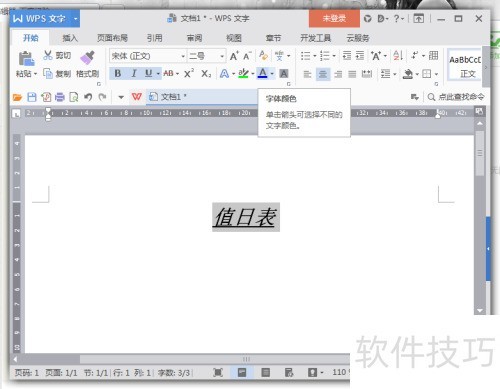This screenshot has height=389, width=500.
Task: Toggle strikethrough AB formatting
Action: (x=168, y=73)
